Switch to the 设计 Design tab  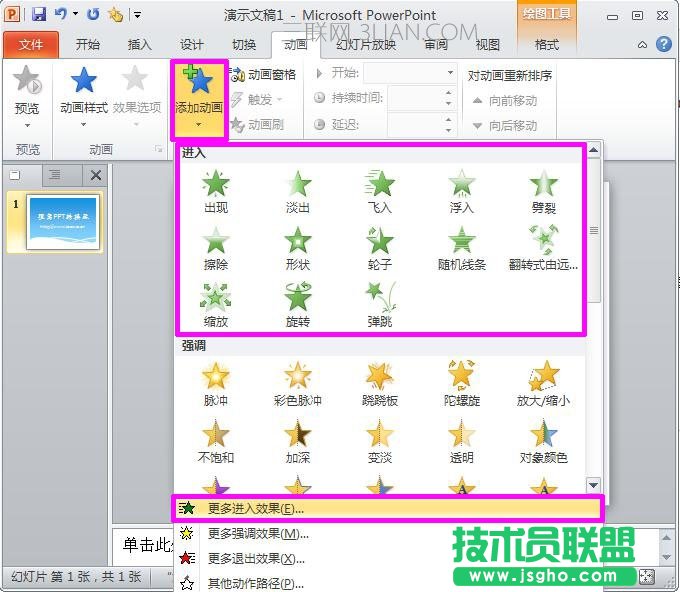[192, 44]
